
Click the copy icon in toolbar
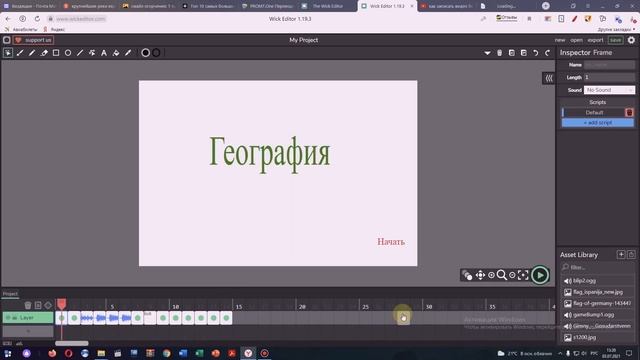[511, 53]
